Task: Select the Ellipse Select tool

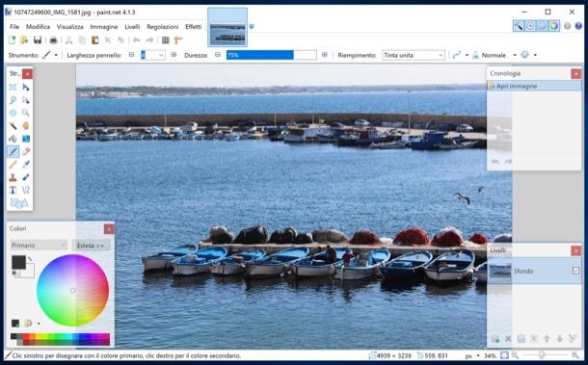Action: coord(13,113)
